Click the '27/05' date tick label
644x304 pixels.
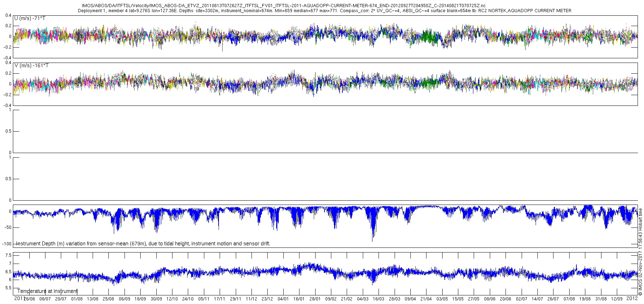point(473,299)
